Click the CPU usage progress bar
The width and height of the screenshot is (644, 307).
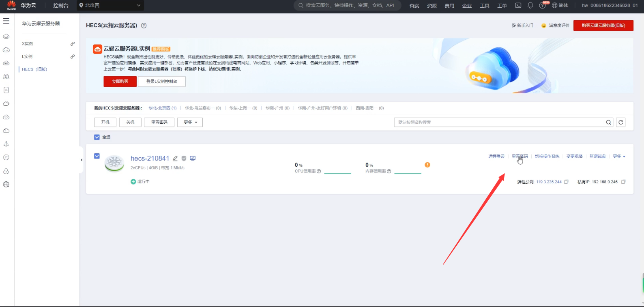point(337,173)
